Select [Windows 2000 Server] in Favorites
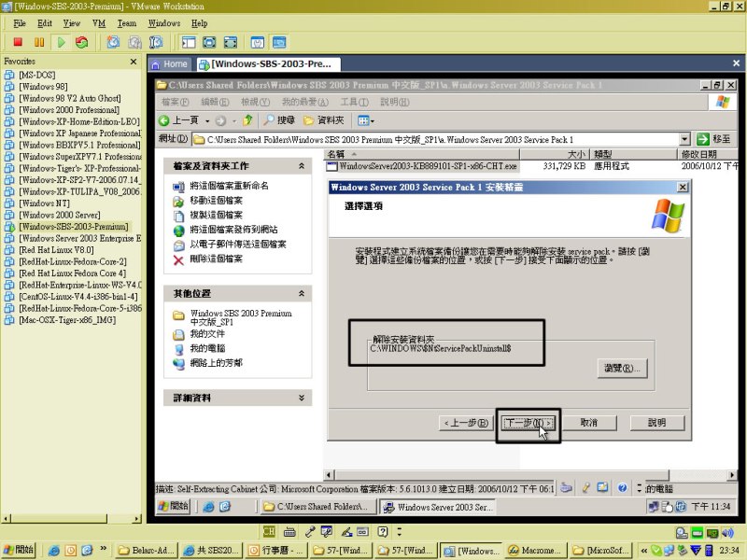 (x=60, y=216)
